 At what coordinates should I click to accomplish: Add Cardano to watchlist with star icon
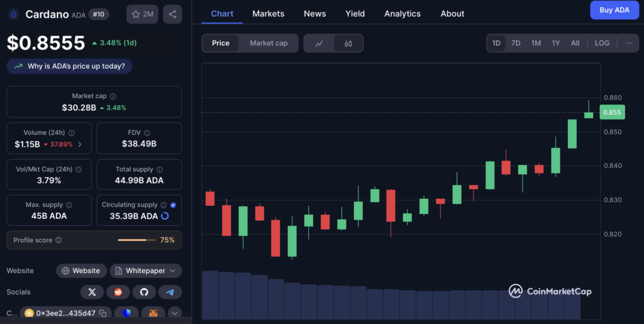pyautogui.click(x=142, y=14)
